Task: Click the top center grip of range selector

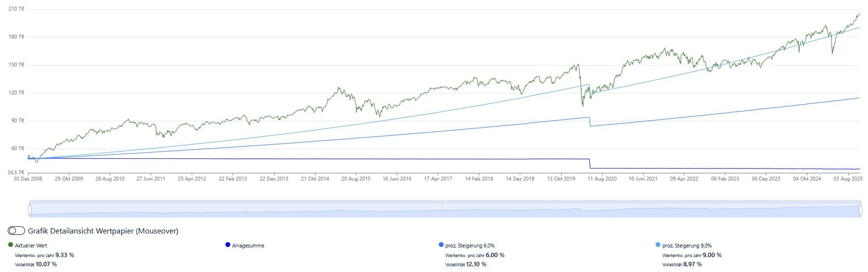Action: [x=445, y=201]
